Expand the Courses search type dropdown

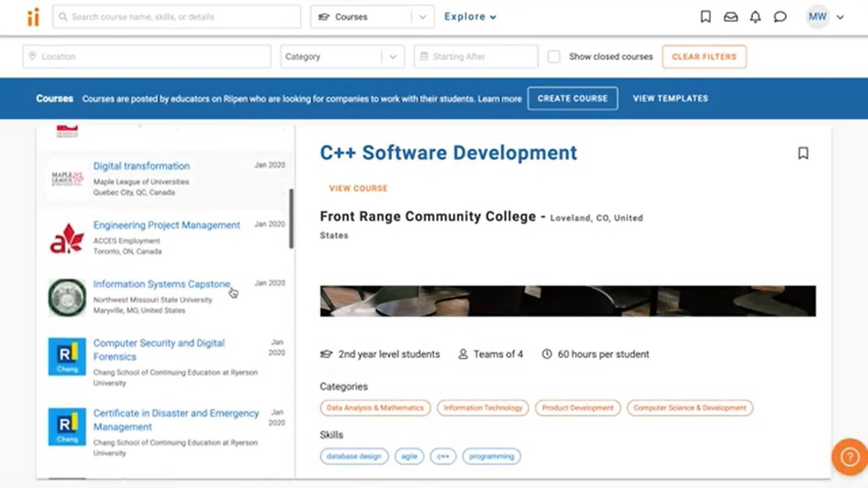(422, 17)
